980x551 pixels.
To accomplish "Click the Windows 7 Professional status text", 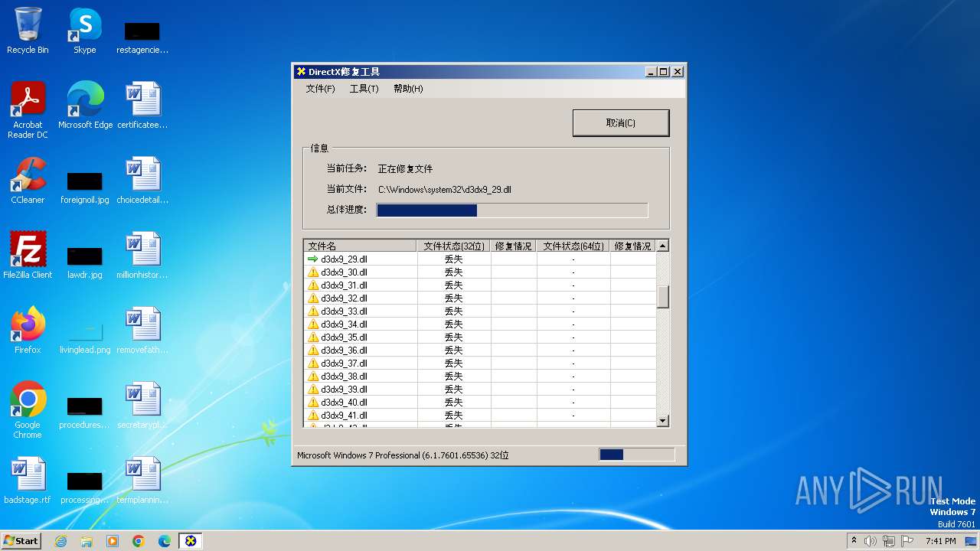I will point(403,455).
